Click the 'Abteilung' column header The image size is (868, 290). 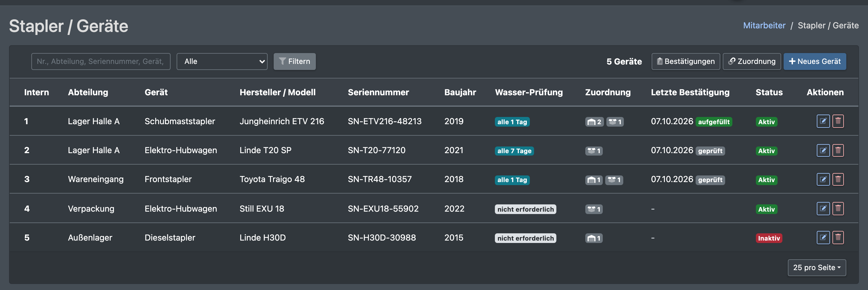pos(88,92)
